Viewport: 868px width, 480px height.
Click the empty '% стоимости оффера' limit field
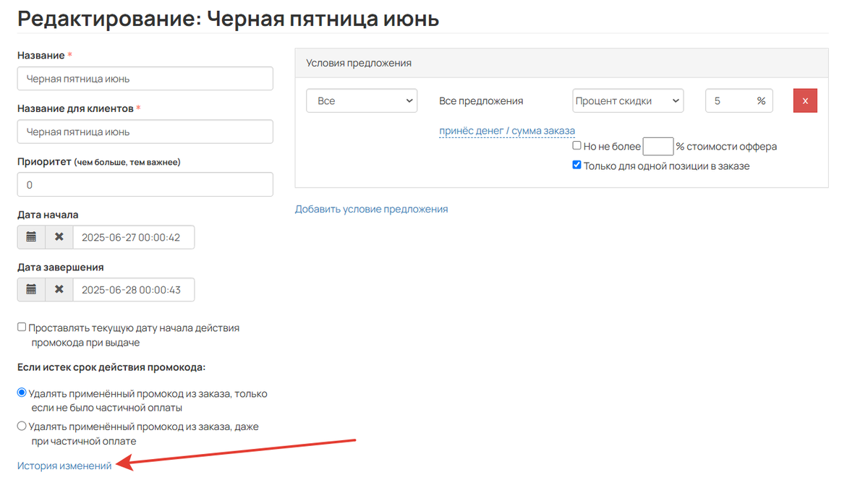pyautogui.click(x=658, y=146)
